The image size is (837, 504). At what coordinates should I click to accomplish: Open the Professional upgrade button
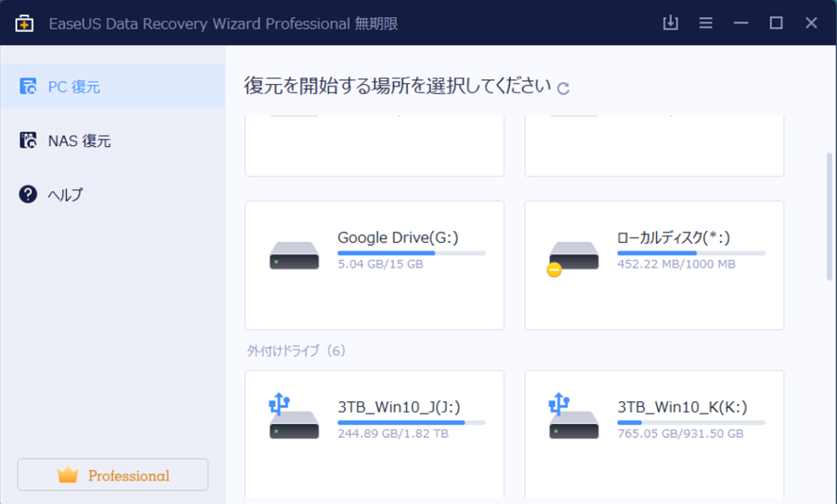coord(112,475)
